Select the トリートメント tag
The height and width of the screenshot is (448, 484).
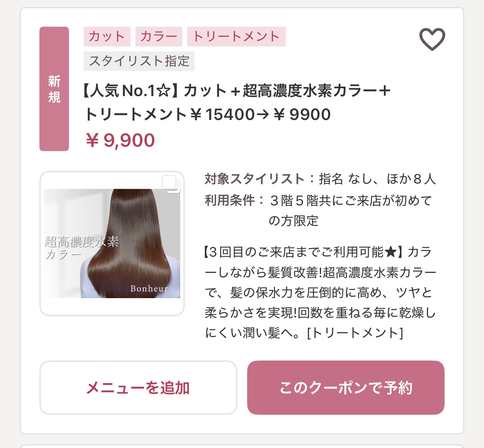[236, 37]
